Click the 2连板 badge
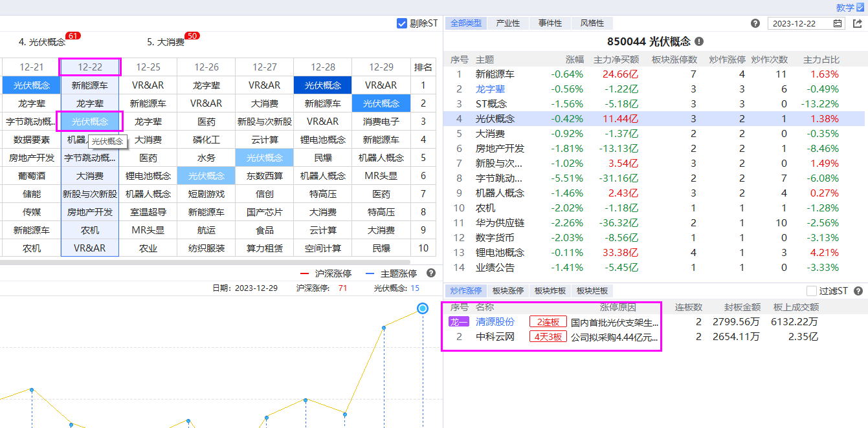The image size is (868, 428). tap(548, 322)
